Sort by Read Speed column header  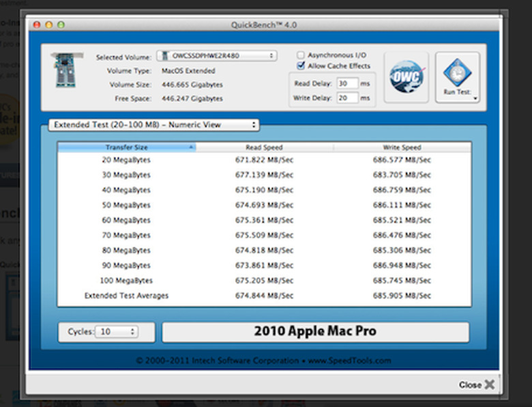coord(264,147)
